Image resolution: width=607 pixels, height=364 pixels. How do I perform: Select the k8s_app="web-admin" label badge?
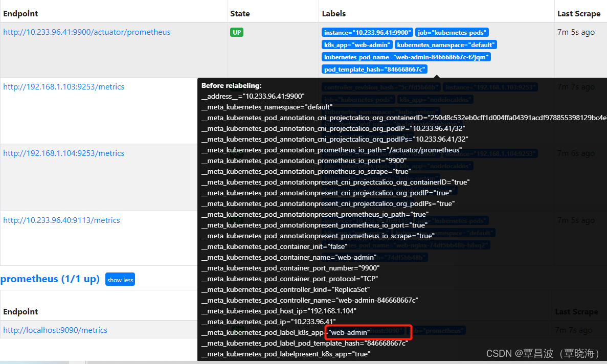pos(356,44)
